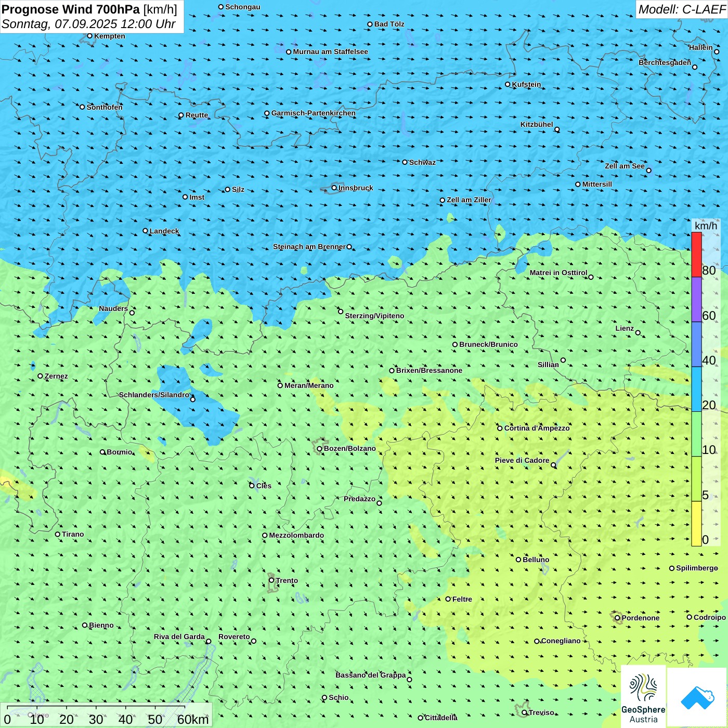The height and width of the screenshot is (728, 728).
Task: Click the Kitzbühel location marker
Action: (x=557, y=129)
